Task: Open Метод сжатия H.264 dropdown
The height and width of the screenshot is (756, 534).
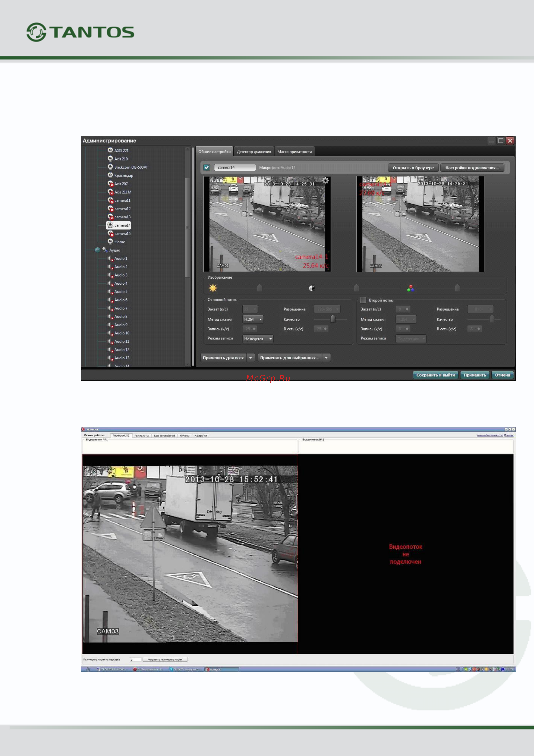Action: (x=253, y=319)
